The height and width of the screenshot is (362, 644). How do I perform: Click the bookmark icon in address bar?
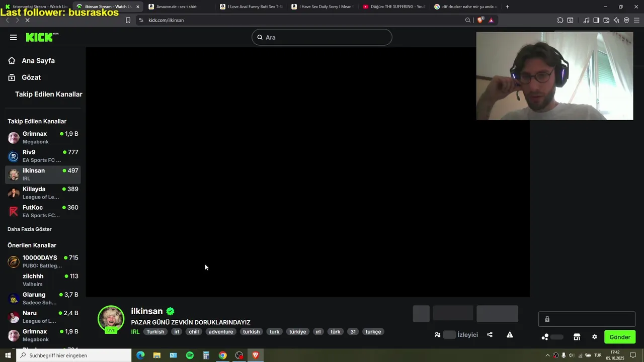coord(128,20)
